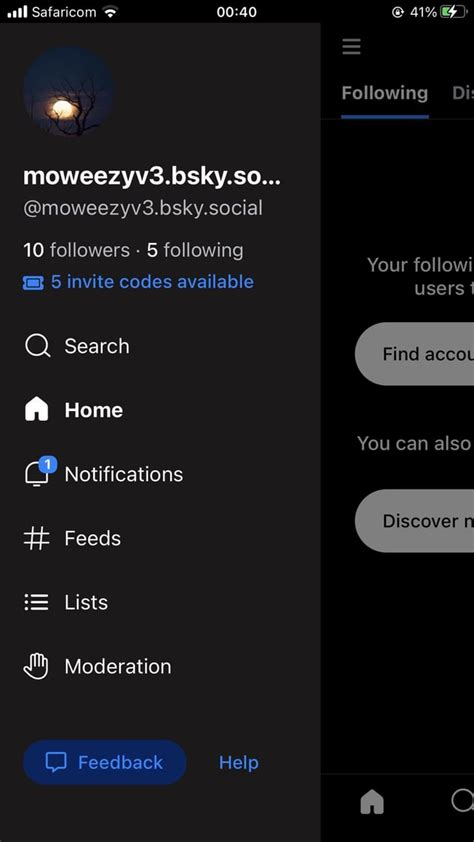The image size is (474, 842).
Task: Open the Lists bullet icon
Action: point(37,602)
